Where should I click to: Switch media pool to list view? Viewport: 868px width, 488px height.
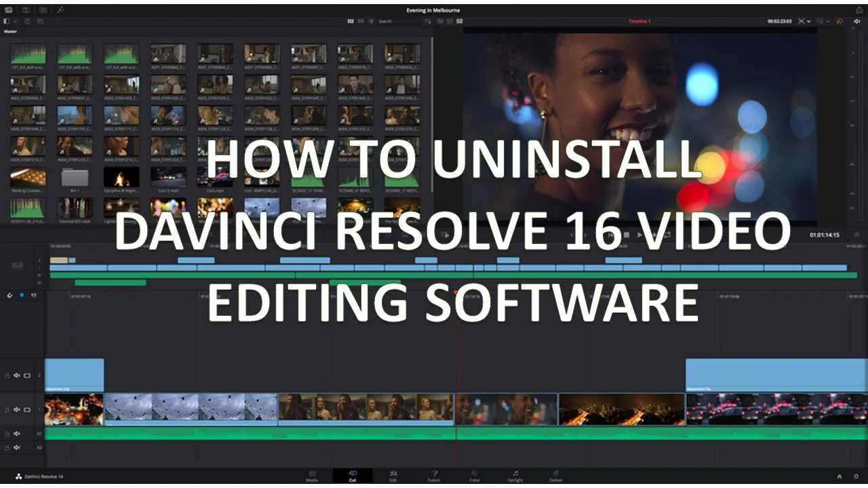point(371,21)
